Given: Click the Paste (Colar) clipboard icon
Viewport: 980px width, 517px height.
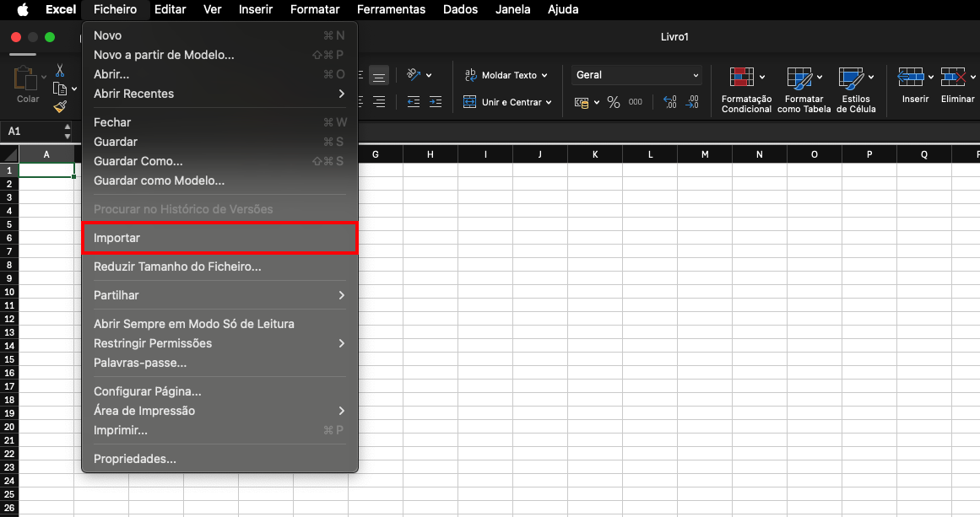Looking at the screenshot, I should [27, 78].
